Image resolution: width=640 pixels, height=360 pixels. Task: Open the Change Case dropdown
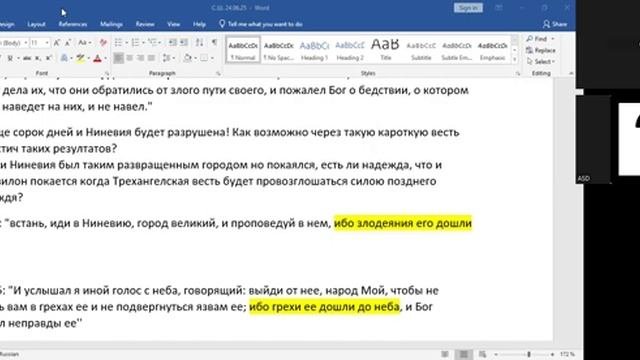[84, 43]
